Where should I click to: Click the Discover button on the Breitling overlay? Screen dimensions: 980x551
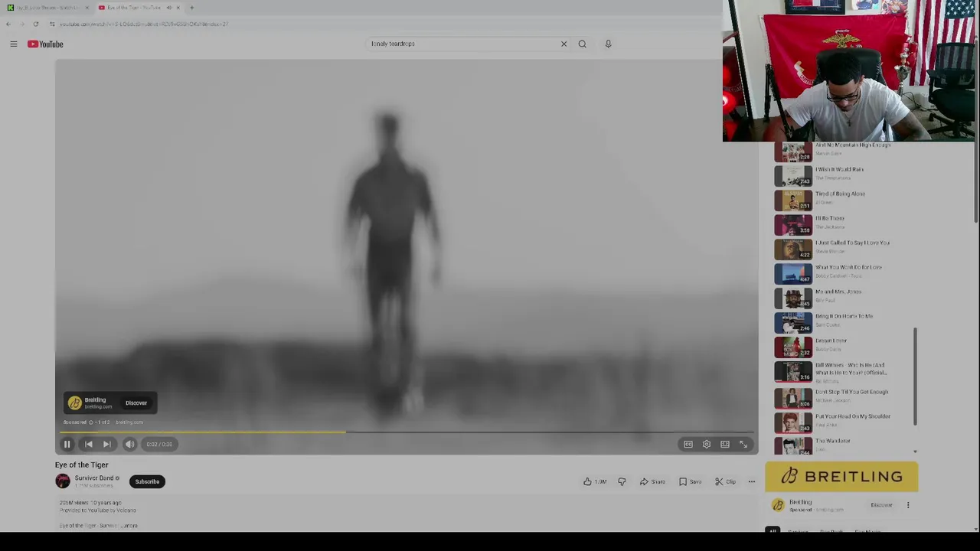point(136,403)
